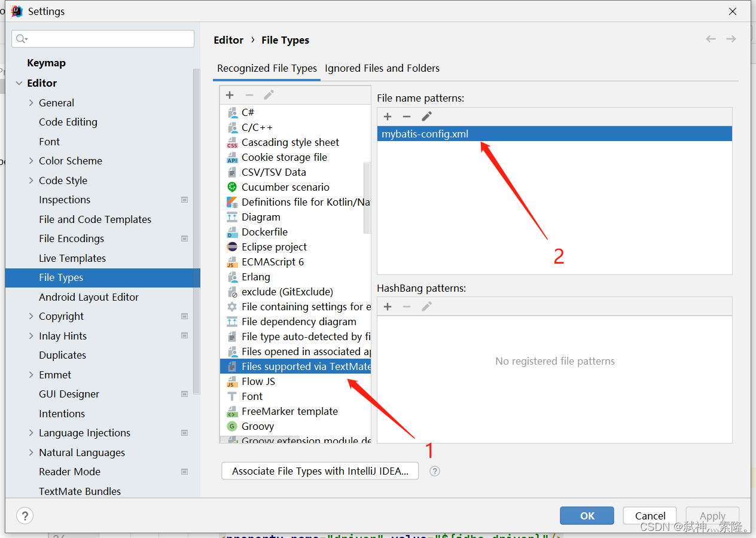Expand the Code Style node
The image size is (756, 538).
tap(31, 181)
